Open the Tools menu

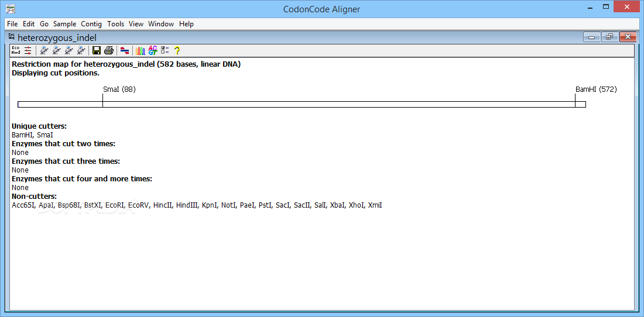[x=116, y=24]
